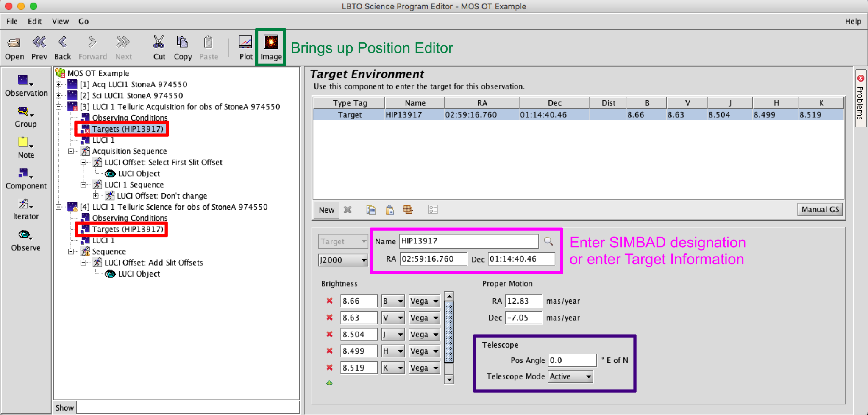The height and width of the screenshot is (415, 868).
Task: Add a Note from sidebar
Action: pos(26,147)
